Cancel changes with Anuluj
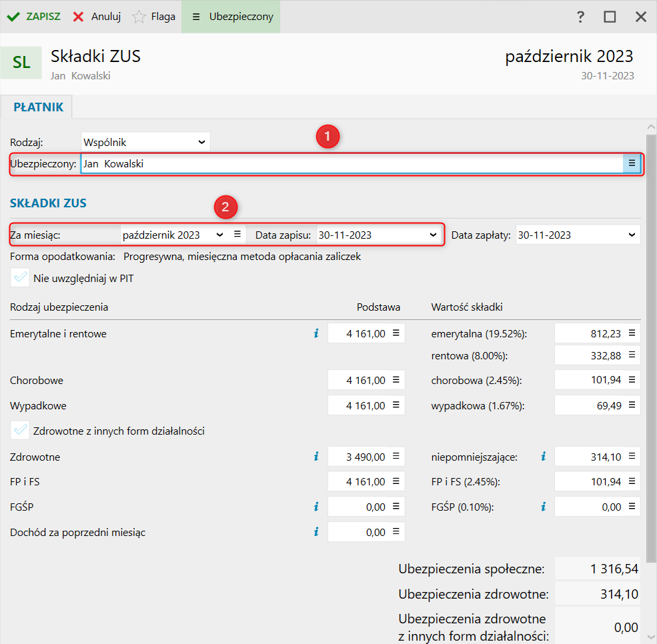 97,17
